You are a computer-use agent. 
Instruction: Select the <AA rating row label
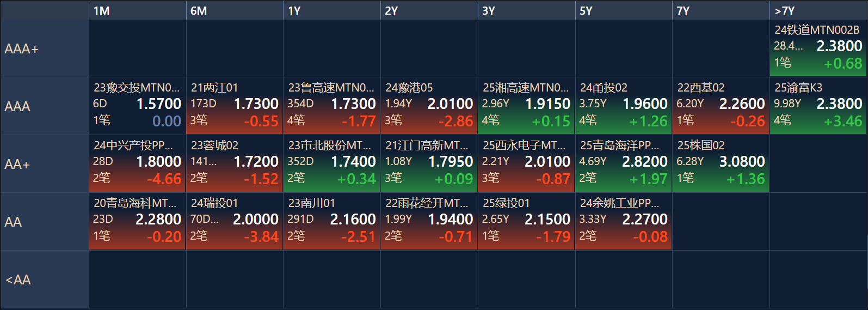coord(44,279)
